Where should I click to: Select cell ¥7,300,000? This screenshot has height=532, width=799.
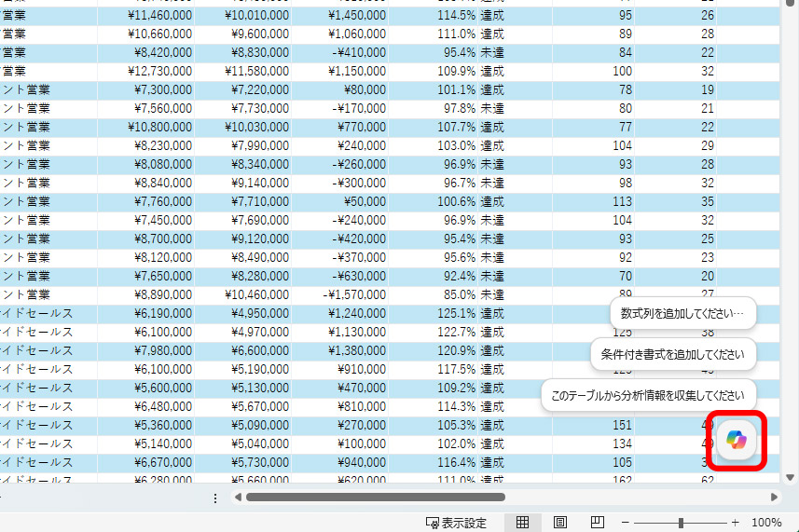pos(146,90)
